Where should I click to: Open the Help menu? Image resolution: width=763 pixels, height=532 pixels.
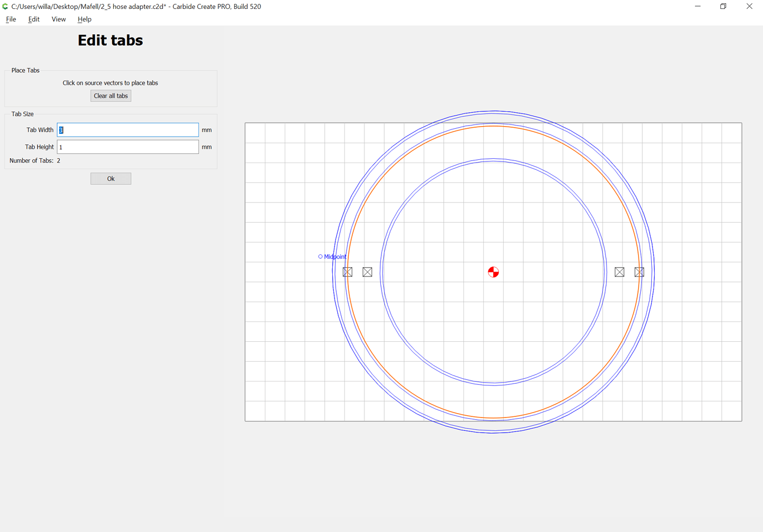(84, 19)
